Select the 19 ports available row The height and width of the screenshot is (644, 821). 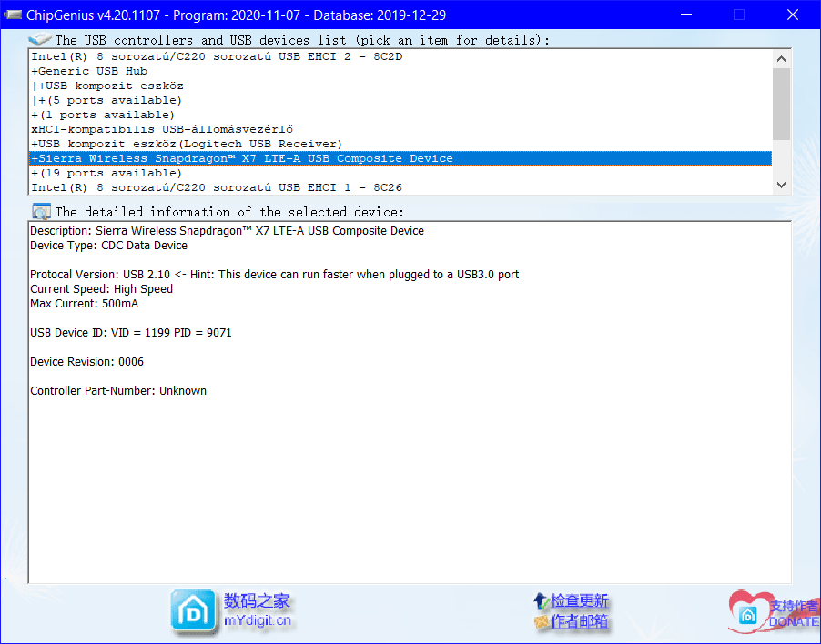coord(400,173)
